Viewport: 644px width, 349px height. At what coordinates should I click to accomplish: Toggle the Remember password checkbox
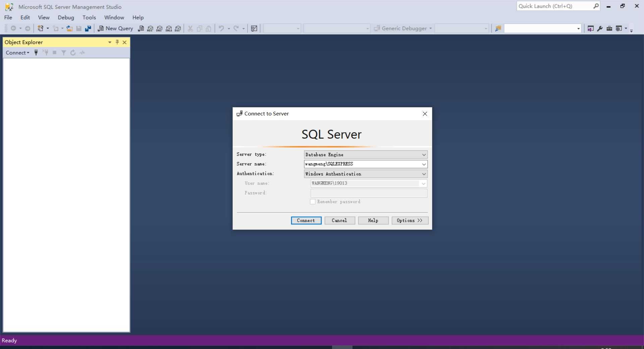(313, 202)
